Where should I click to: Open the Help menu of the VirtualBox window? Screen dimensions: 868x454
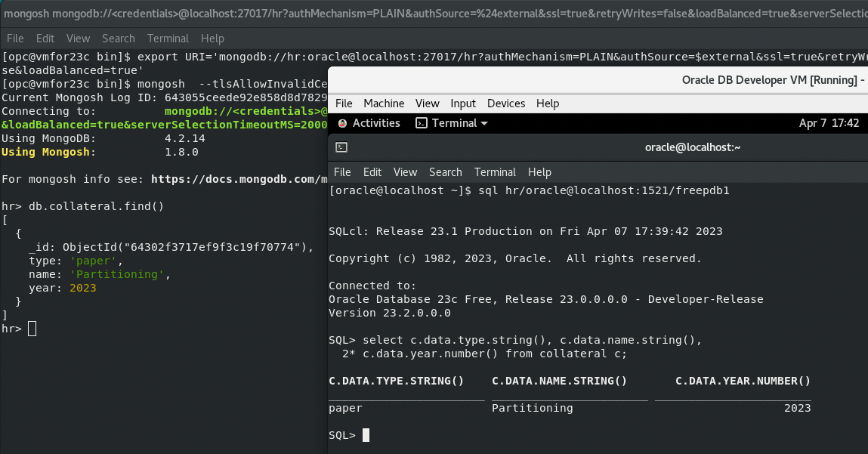pos(548,103)
